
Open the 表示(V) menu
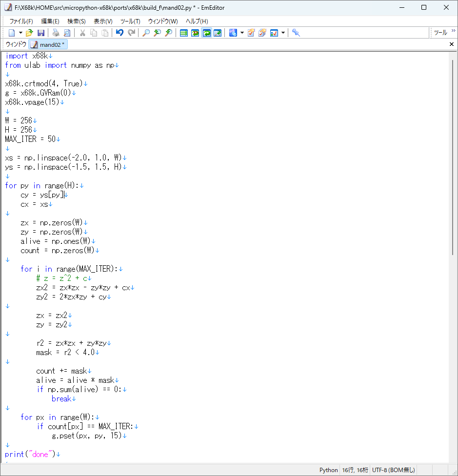pyautogui.click(x=103, y=21)
